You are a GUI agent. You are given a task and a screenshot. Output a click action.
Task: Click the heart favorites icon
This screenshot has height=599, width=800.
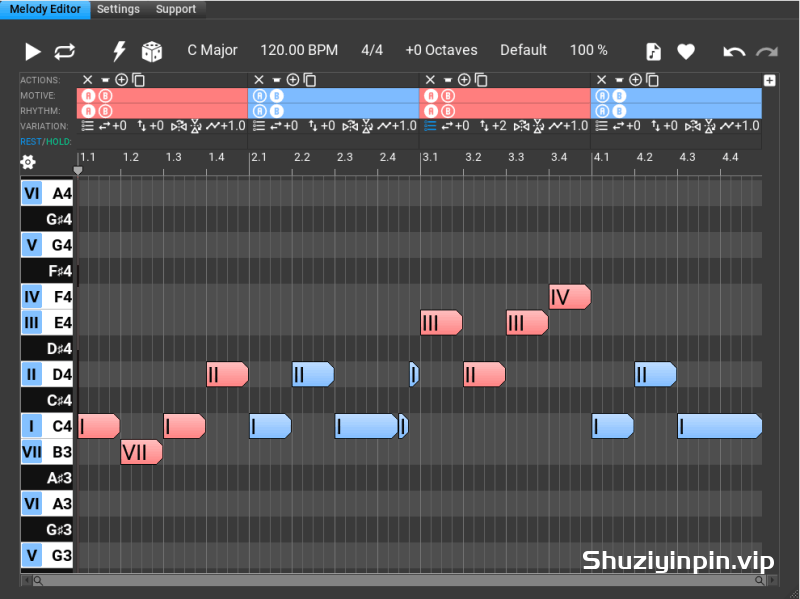click(x=686, y=52)
